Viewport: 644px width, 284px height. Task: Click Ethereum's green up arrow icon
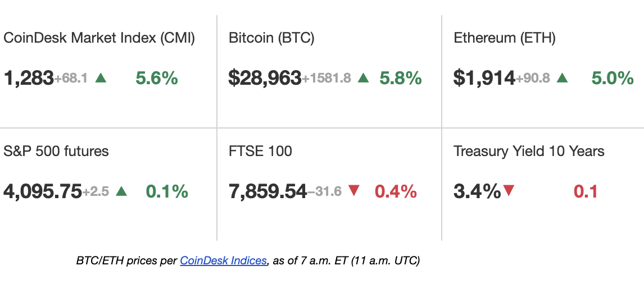tap(562, 78)
